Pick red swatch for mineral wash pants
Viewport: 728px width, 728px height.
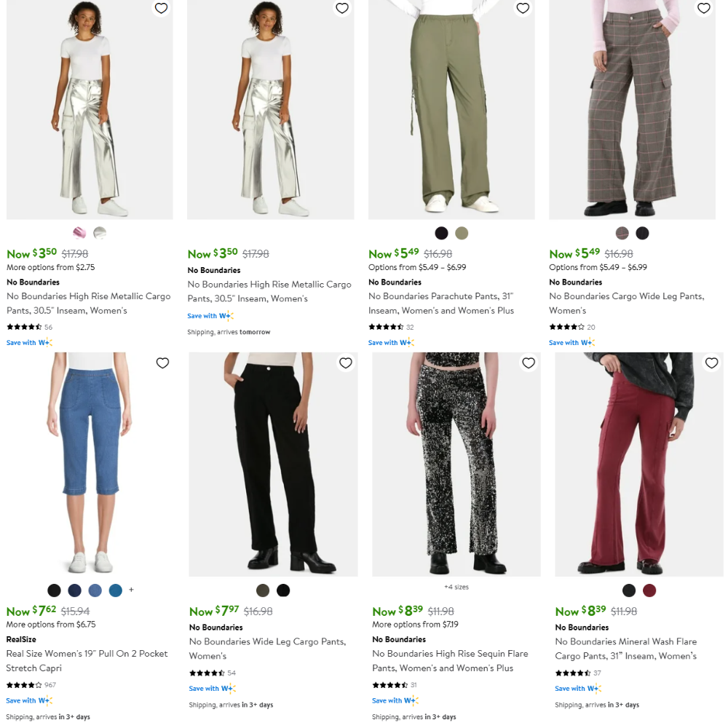click(x=649, y=590)
